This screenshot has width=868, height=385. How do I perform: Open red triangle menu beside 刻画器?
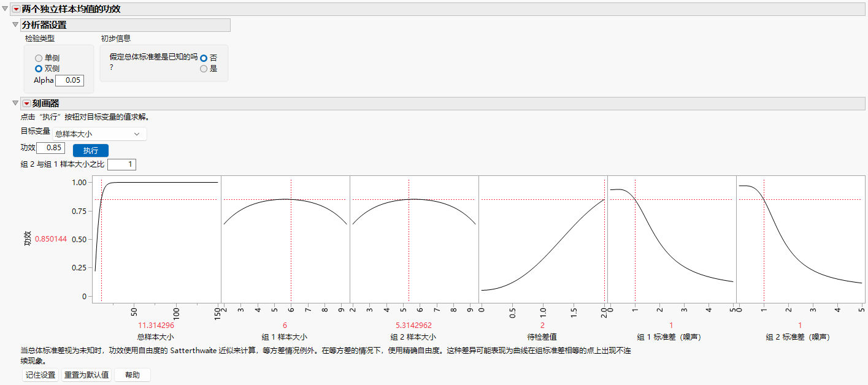coord(26,104)
